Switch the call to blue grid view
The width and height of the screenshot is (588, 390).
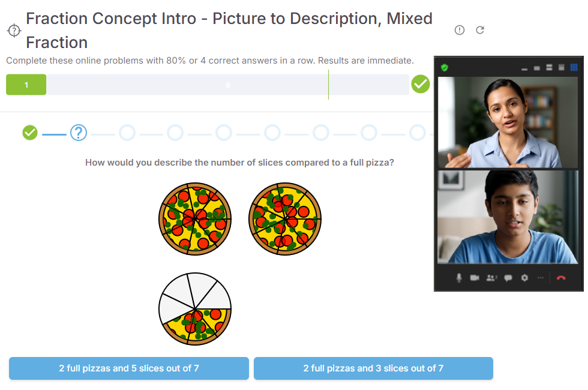coord(574,68)
